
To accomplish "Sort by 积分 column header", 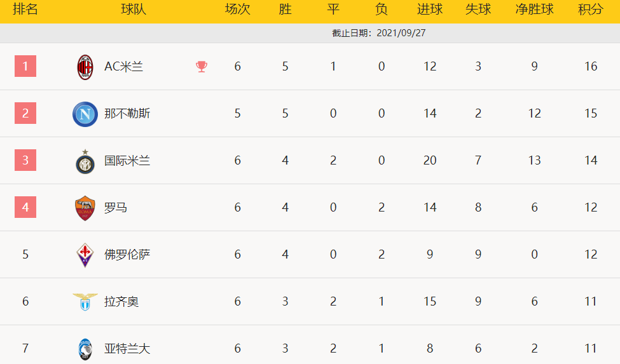I will 591,10.
